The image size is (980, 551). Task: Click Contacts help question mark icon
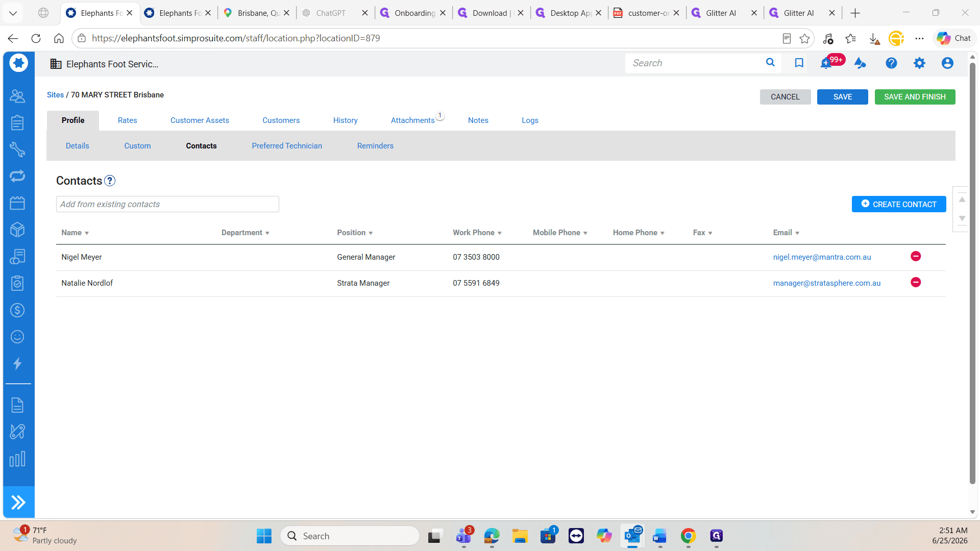[110, 181]
